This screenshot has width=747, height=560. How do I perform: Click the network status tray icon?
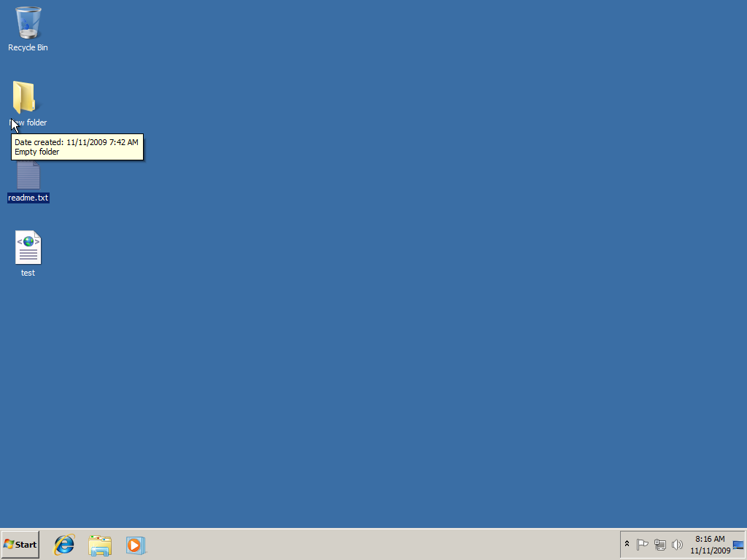(x=659, y=544)
